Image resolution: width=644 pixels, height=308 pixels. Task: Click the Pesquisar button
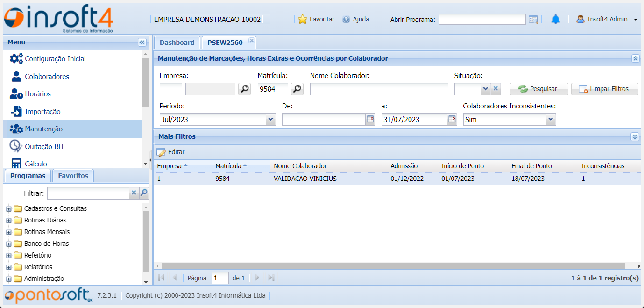tap(538, 89)
